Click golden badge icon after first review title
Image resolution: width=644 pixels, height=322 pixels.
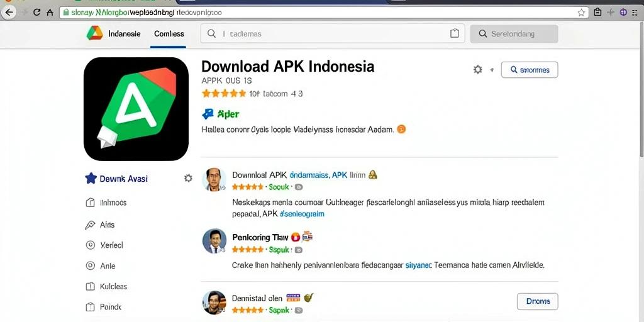[373, 175]
